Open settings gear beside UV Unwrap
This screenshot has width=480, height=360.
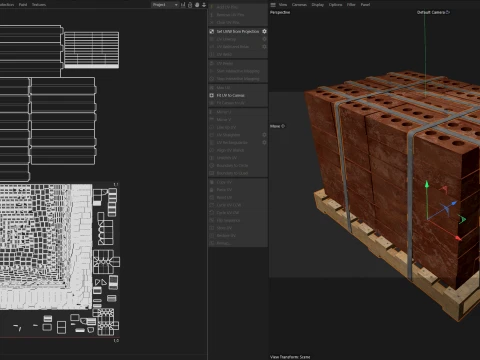tap(264, 39)
